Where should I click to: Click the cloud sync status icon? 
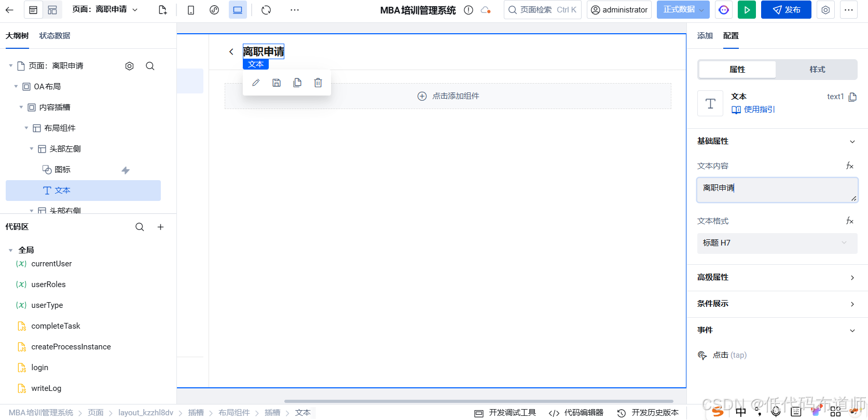click(x=486, y=10)
